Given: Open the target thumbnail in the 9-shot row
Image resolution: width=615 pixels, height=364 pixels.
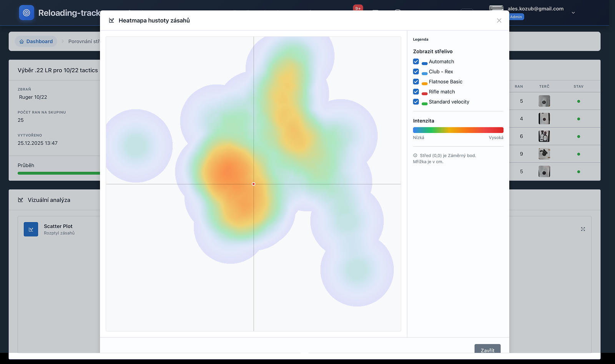Looking at the screenshot, I should [544, 154].
